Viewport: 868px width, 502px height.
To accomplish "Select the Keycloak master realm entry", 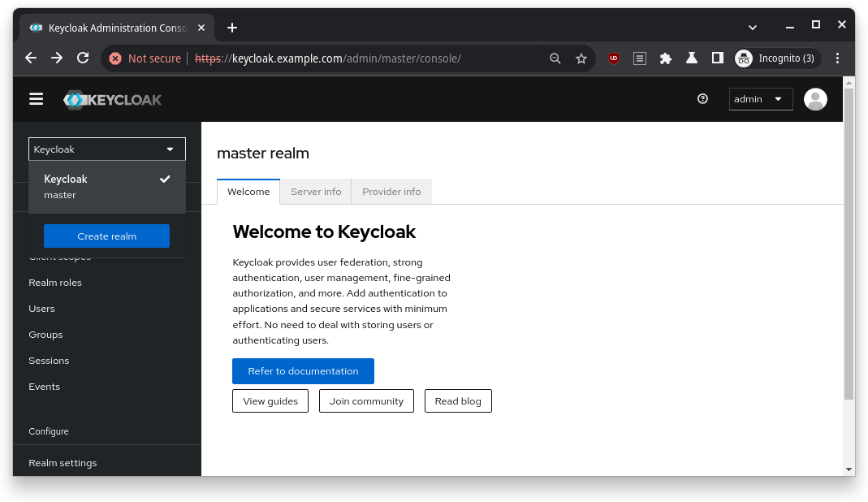I will point(107,187).
